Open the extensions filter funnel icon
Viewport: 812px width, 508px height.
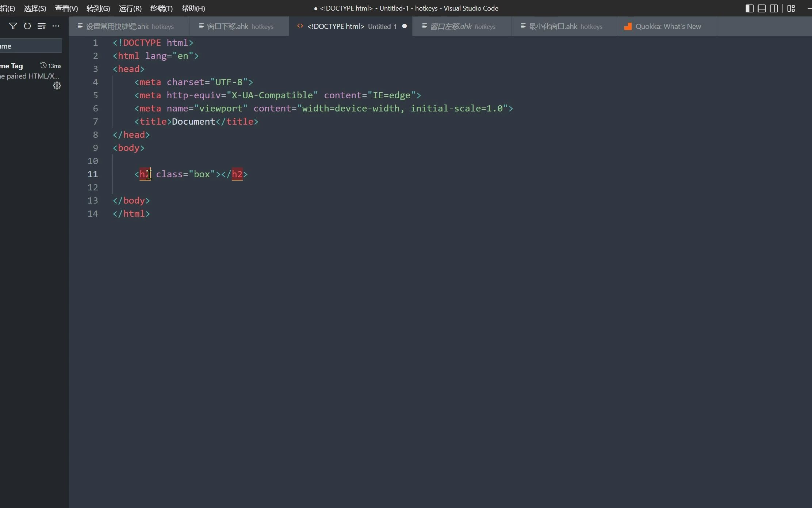(x=13, y=26)
